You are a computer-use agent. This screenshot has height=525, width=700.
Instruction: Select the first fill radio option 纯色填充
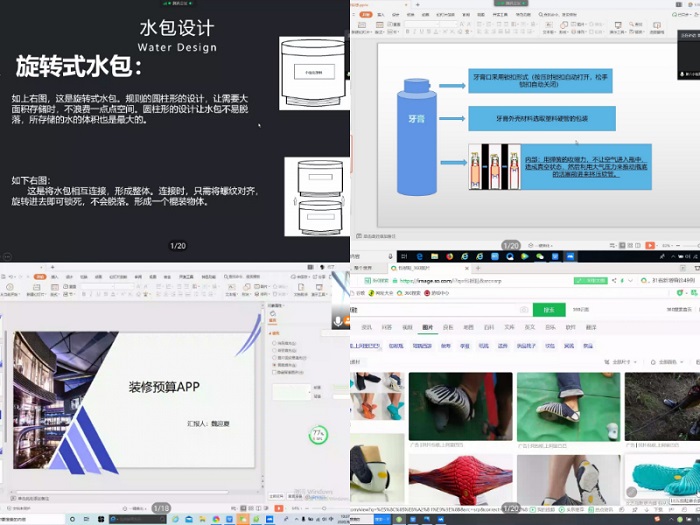click(x=277, y=341)
